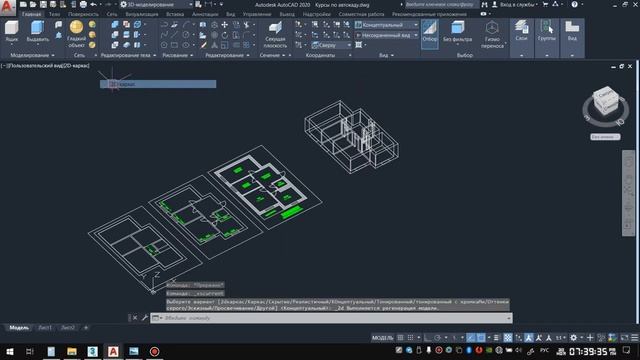The image size is (640, 360).
Task: Open the Section Plane (Секущая плоскость) tool
Action: coord(275,35)
